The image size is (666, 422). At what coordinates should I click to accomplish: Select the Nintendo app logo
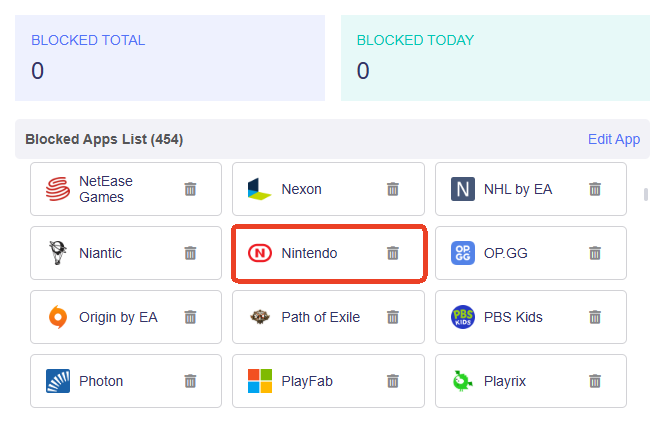(260, 253)
